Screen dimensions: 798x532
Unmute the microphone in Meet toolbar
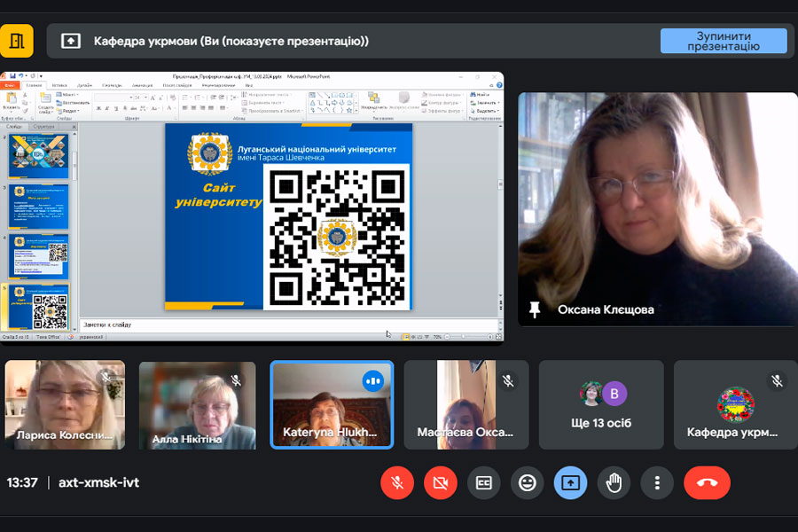[x=397, y=482]
